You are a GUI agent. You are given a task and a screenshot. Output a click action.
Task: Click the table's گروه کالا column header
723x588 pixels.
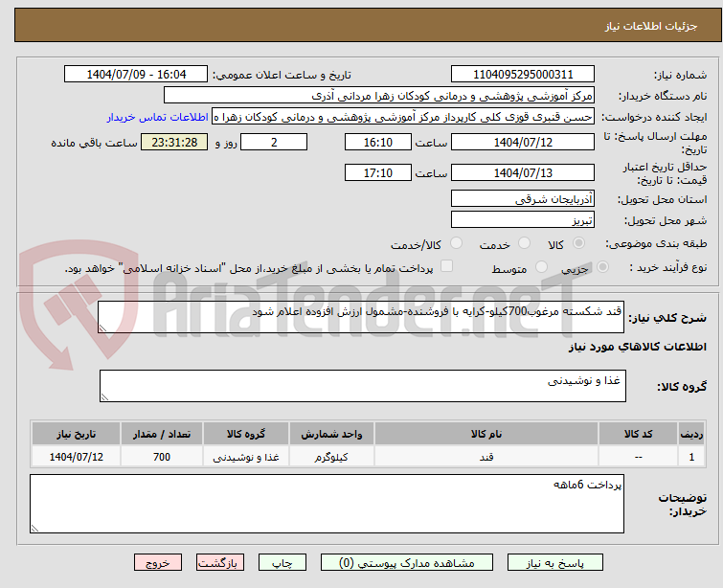tap(246, 434)
